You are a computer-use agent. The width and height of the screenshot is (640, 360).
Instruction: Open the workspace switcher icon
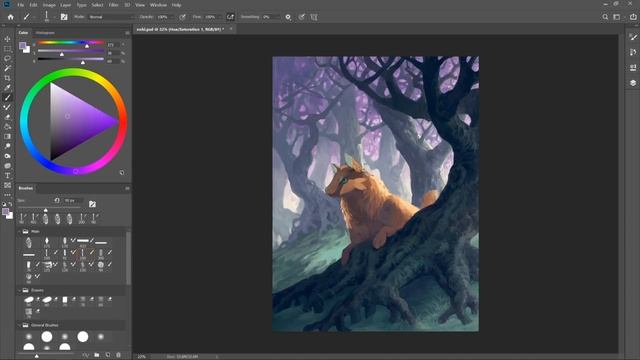617,17
